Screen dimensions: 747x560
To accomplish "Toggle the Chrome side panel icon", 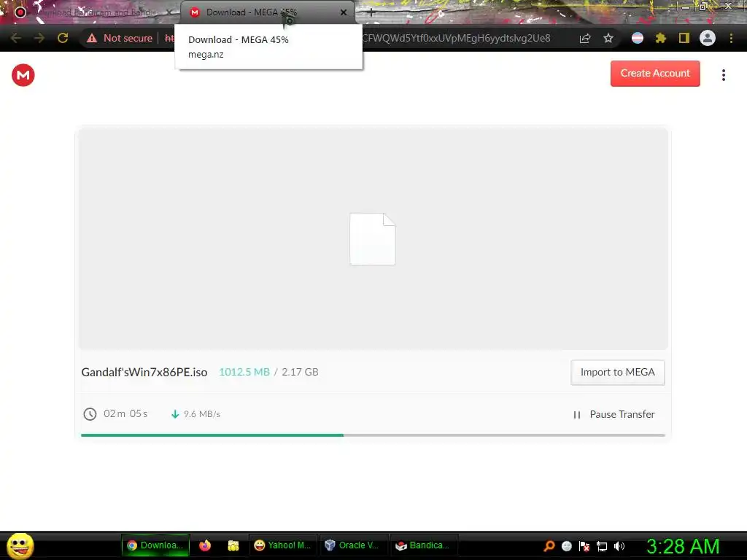I will [684, 38].
